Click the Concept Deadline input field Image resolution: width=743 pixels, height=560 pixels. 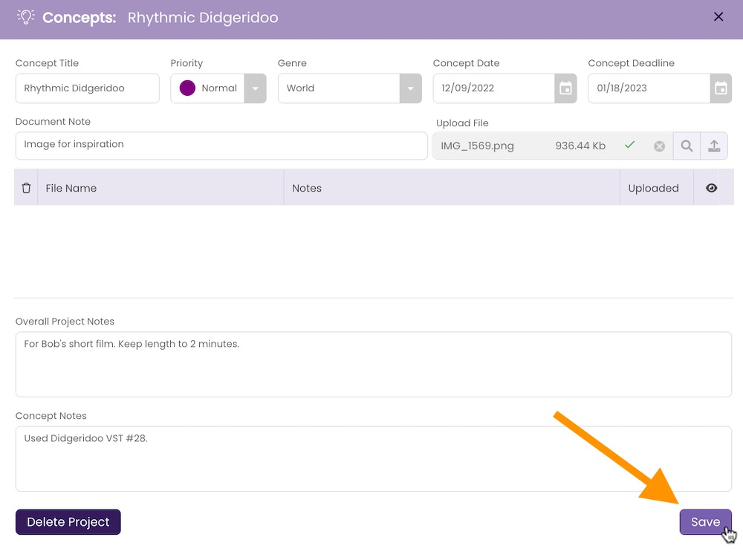[x=649, y=88]
